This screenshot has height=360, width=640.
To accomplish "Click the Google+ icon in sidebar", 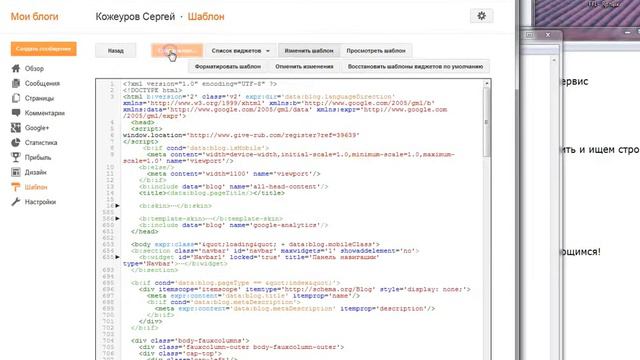I will coord(16,128).
